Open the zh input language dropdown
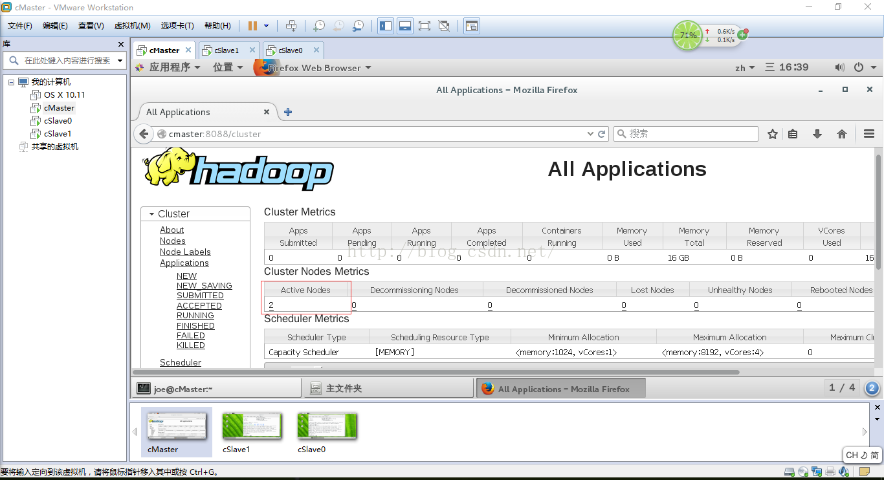 [x=745, y=68]
